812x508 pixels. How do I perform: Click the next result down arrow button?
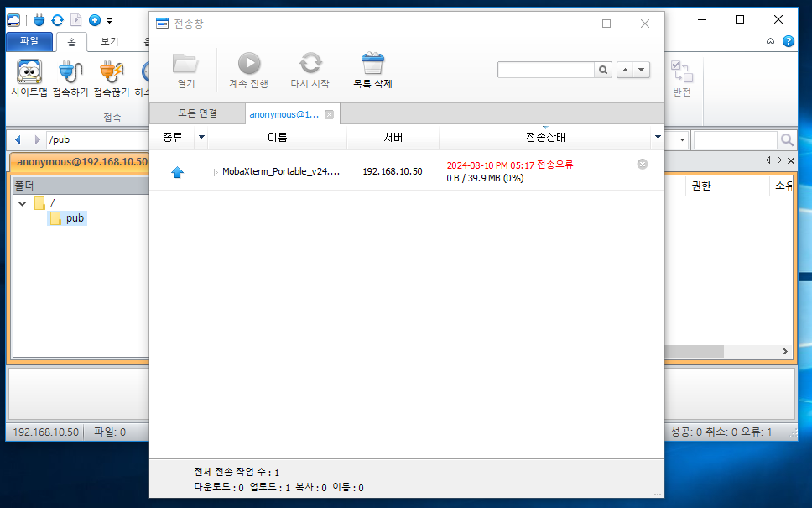(x=642, y=70)
